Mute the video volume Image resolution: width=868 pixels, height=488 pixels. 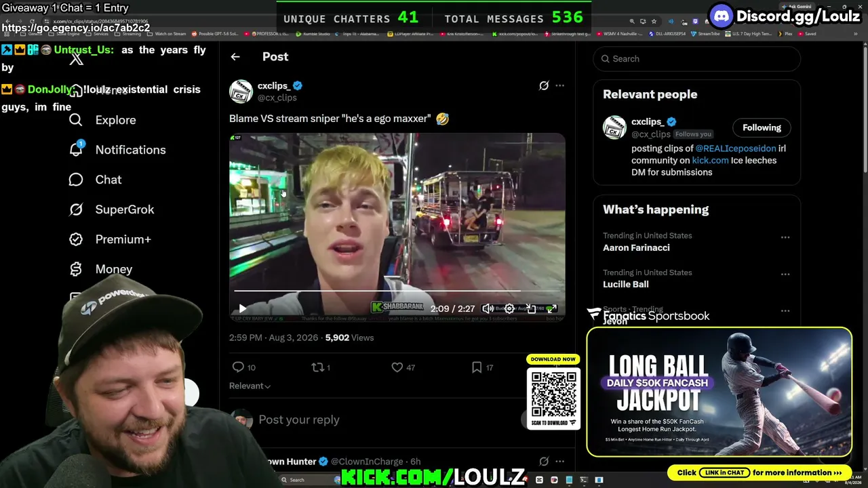click(x=488, y=308)
